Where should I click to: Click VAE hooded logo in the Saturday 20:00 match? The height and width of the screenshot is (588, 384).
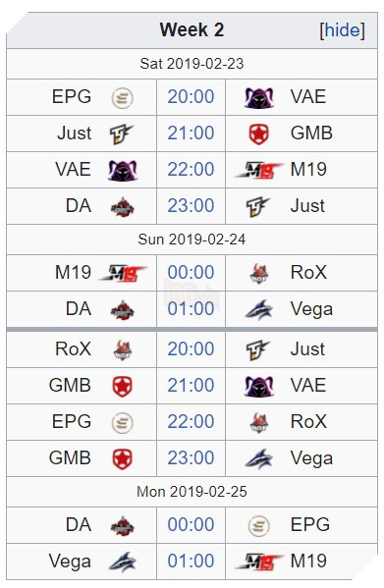[x=259, y=98]
